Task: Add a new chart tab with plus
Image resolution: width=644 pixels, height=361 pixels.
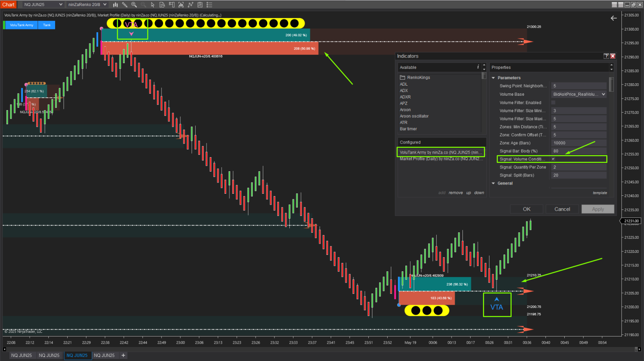Action: point(123,355)
